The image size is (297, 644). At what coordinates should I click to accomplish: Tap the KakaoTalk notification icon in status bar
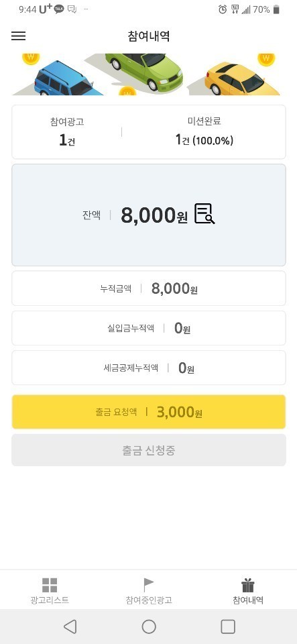[x=59, y=9]
